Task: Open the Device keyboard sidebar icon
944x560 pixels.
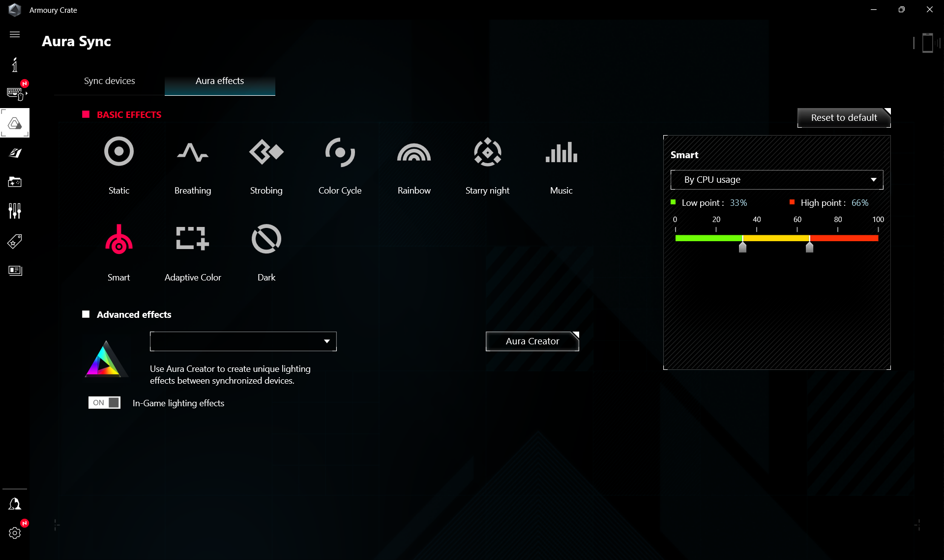Action: [x=16, y=93]
